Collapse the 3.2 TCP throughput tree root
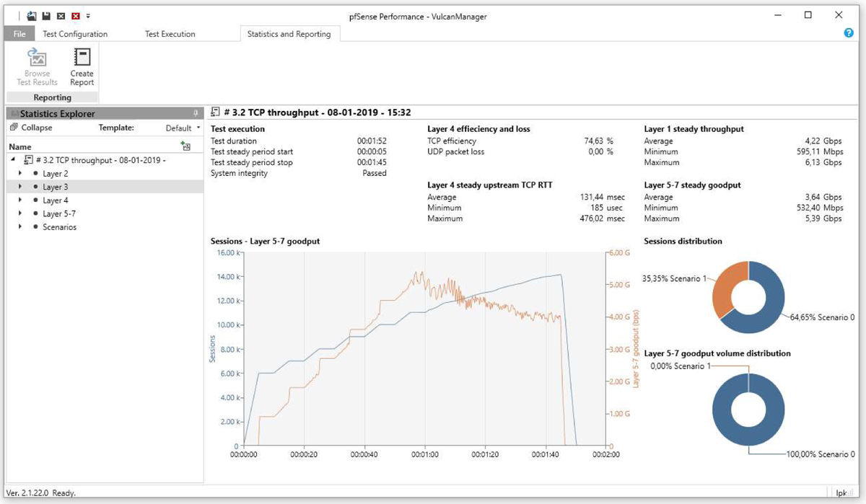This screenshot has width=866, height=504. (14, 160)
